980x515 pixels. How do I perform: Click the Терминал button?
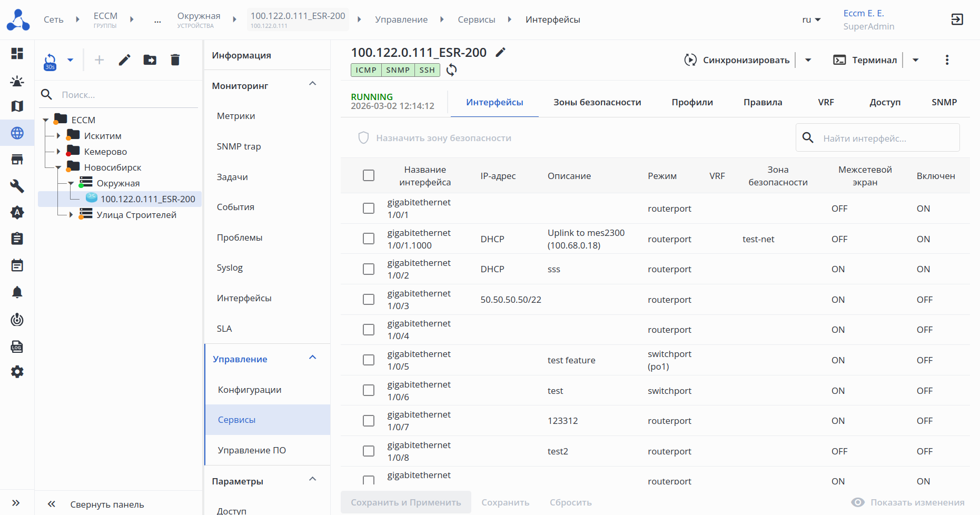click(x=865, y=60)
